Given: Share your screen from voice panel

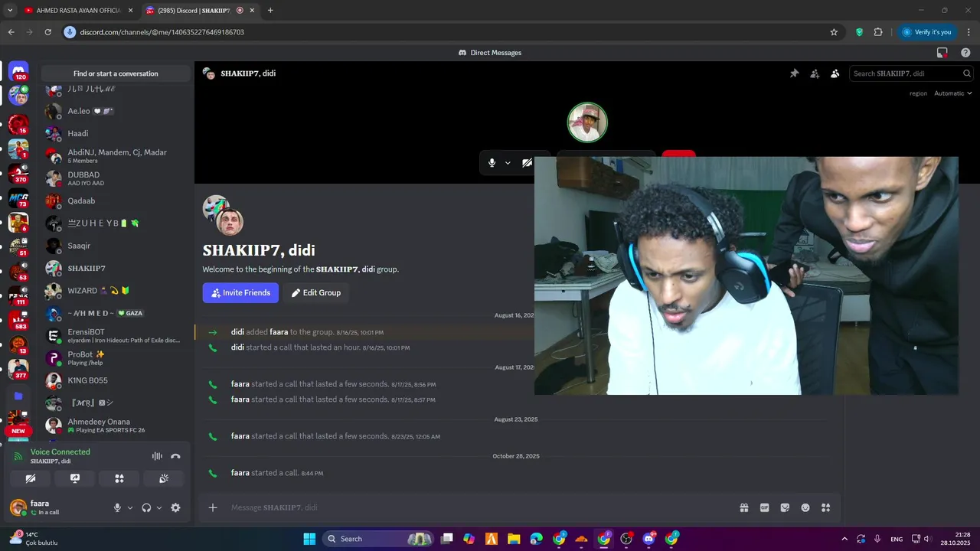Looking at the screenshot, I should pos(75,478).
